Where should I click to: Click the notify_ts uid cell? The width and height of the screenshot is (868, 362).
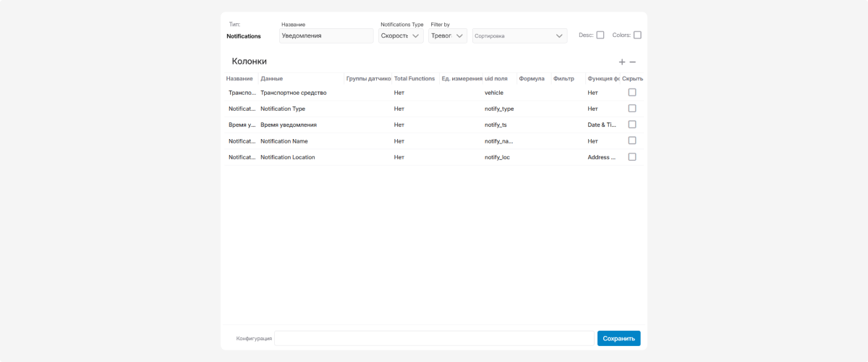click(495, 125)
